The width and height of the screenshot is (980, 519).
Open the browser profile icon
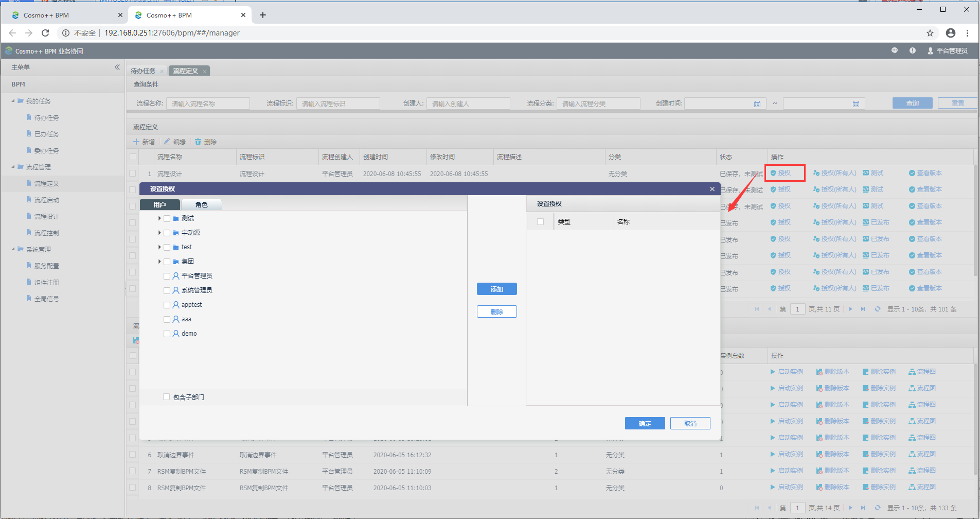951,33
